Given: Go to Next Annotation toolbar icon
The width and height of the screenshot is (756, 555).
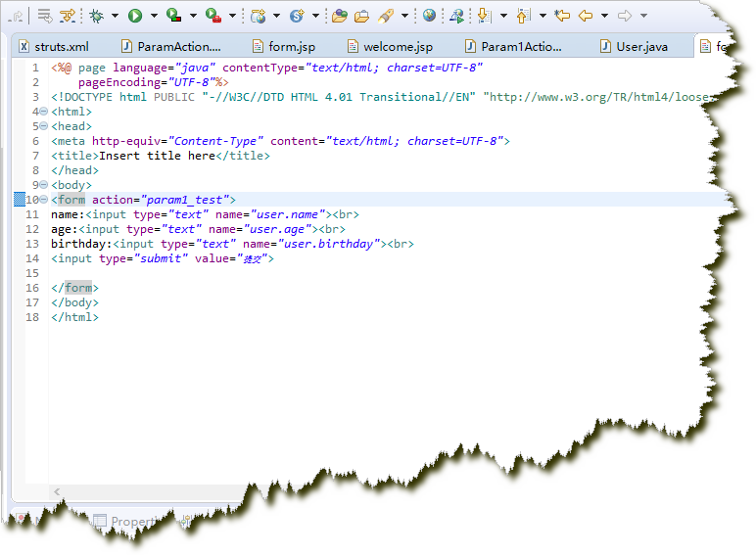Looking at the screenshot, I should click(x=484, y=16).
